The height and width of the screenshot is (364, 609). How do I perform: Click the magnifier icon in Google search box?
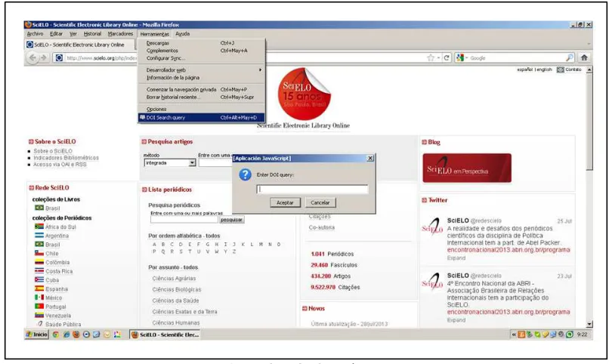[x=570, y=58]
